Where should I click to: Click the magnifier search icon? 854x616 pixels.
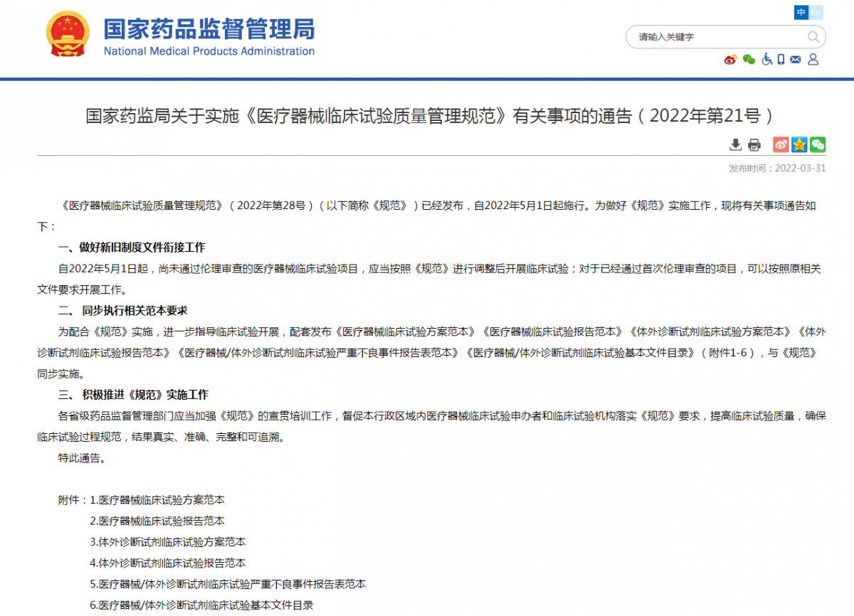click(813, 37)
